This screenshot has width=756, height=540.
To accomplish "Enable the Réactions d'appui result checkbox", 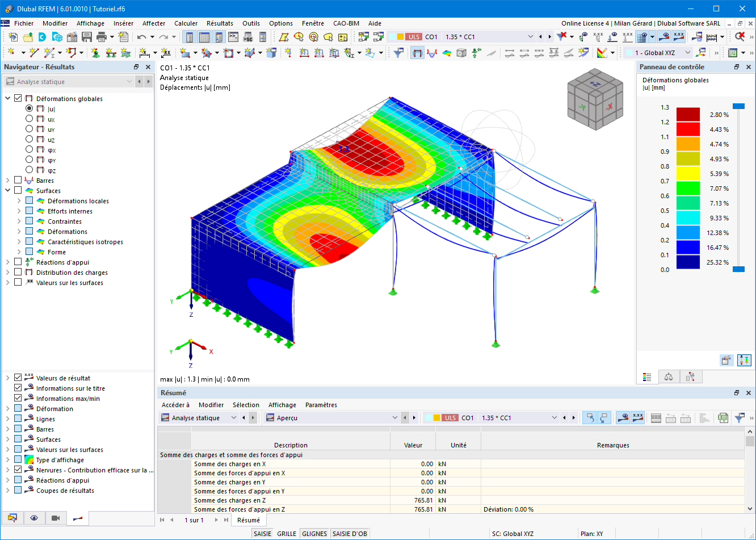I will click(18, 262).
